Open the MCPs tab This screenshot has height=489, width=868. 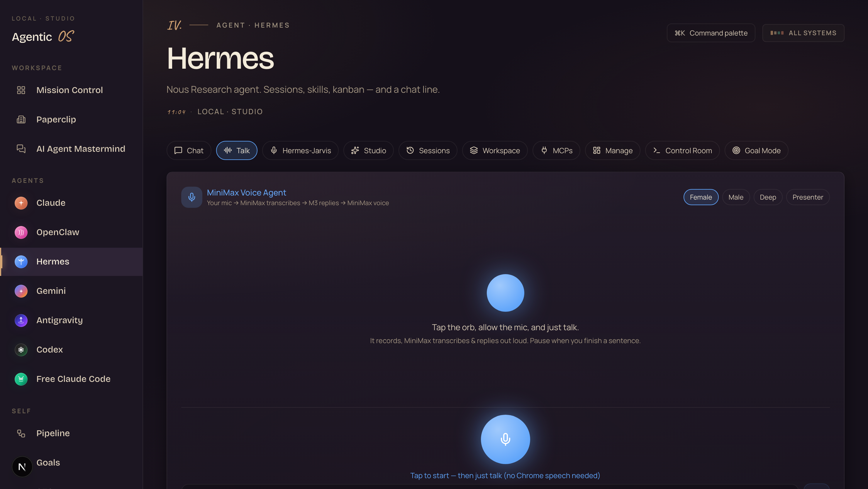556,150
